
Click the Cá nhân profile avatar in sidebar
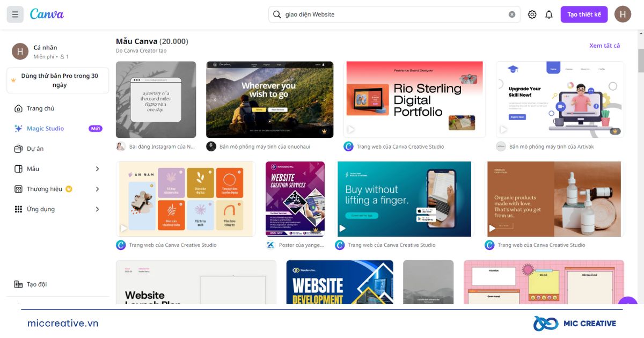[x=20, y=52]
